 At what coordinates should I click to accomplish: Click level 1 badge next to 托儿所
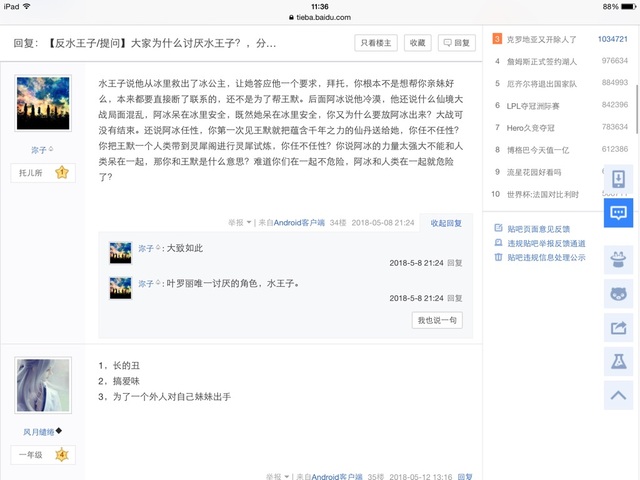pos(61,172)
